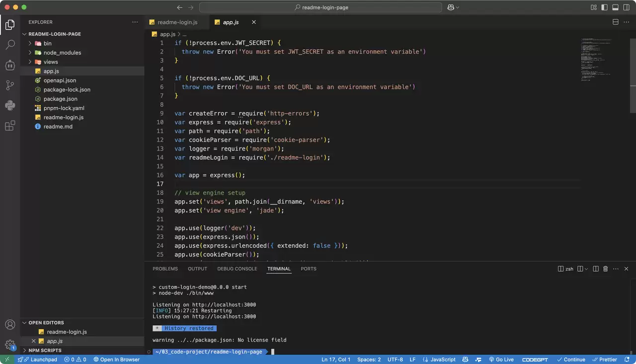Change indentation via Spaces: 2
This screenshot has height=364, width=636.
tap(369, 360)
